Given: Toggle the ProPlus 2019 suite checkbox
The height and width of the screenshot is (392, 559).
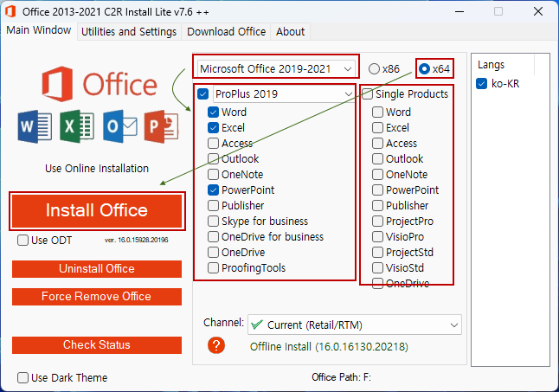Looking at the screenshot, I should coord(202,94).
